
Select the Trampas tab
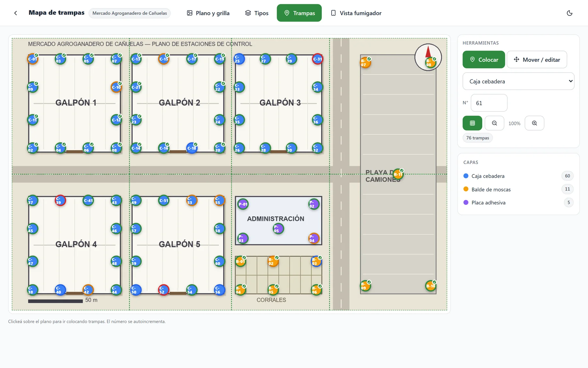tap(299, 13)
